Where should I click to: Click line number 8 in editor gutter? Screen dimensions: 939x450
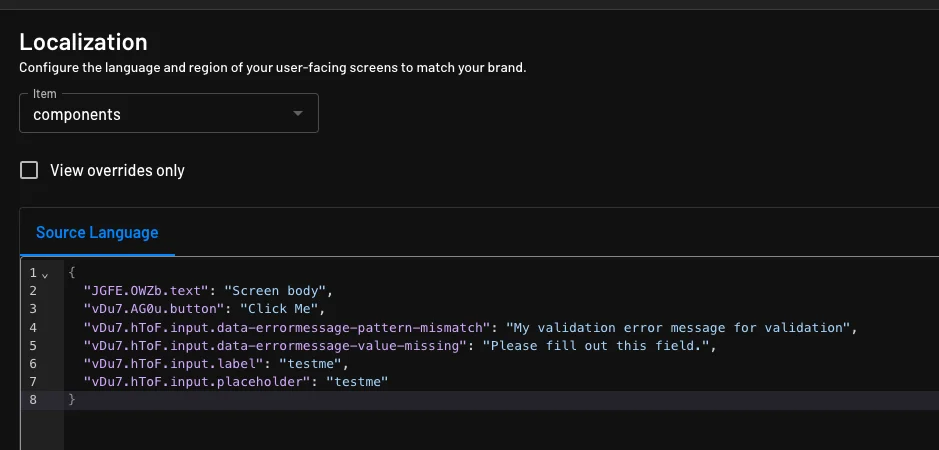pos(33,400)
